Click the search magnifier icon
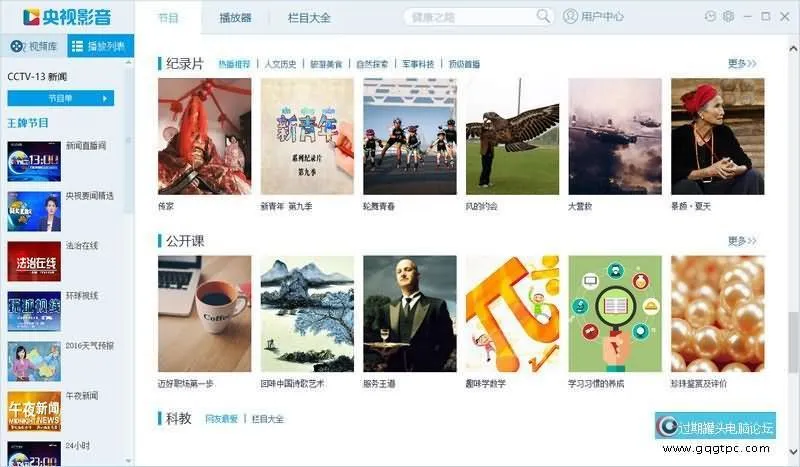The image size is (800, 467). 543,16
